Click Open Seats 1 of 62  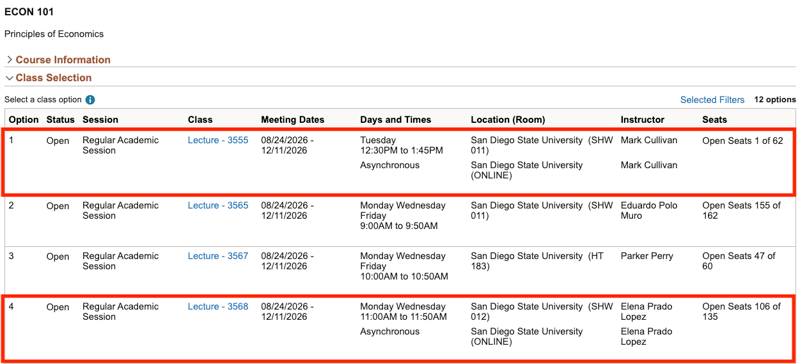pyautogui.click(x=742, y=140)
